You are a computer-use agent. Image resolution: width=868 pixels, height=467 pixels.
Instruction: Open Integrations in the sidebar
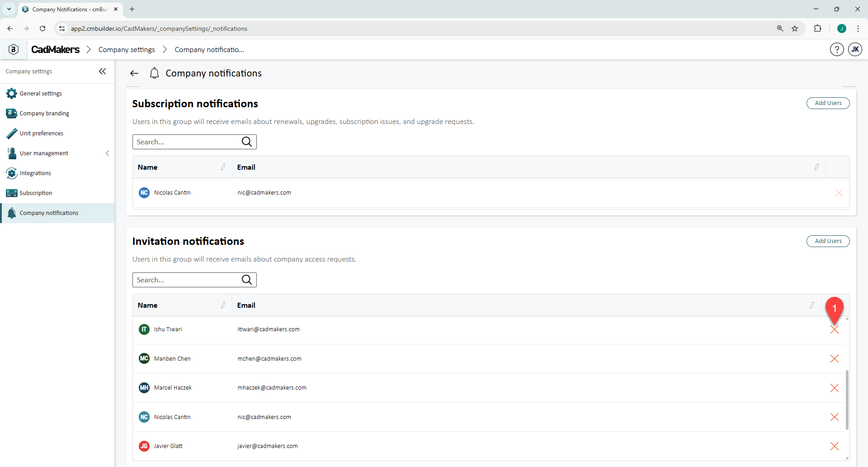(x=57, y=173)
